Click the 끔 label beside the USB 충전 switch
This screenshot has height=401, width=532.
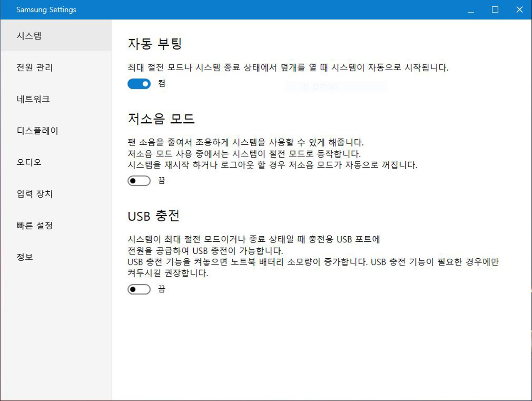click(x=162, y=289)
